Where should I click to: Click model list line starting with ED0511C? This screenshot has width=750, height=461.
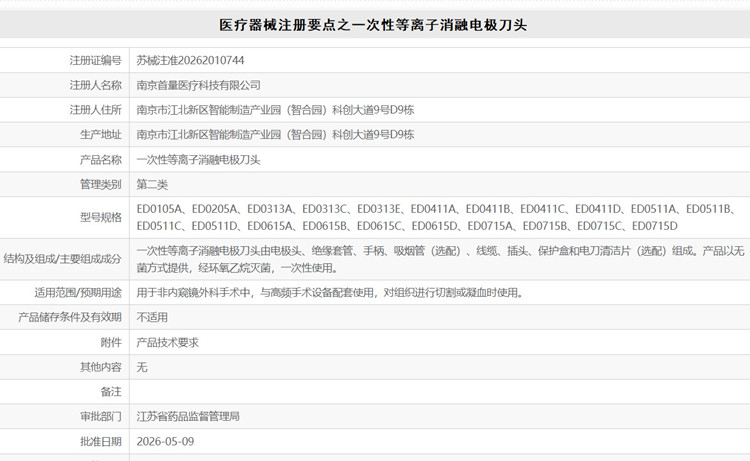point(407,226)
